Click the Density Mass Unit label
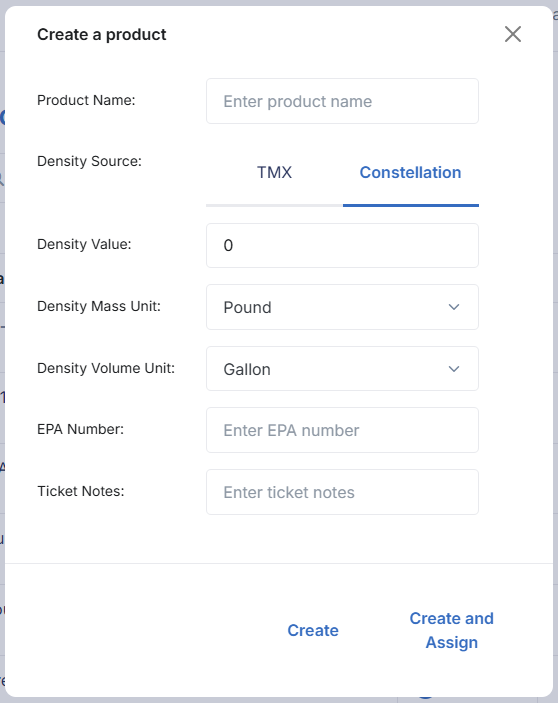This screenshot has width=558, height=703. tap(99, 306)
